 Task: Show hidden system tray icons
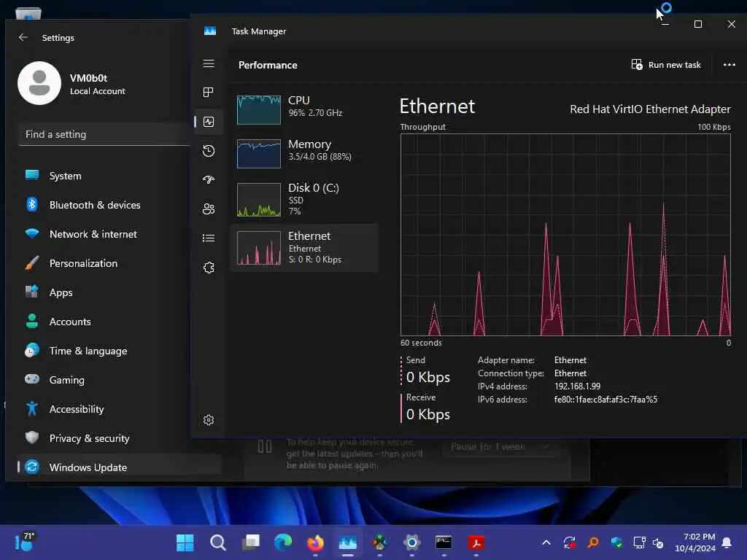pyautogui.click(x=546, y=542)
